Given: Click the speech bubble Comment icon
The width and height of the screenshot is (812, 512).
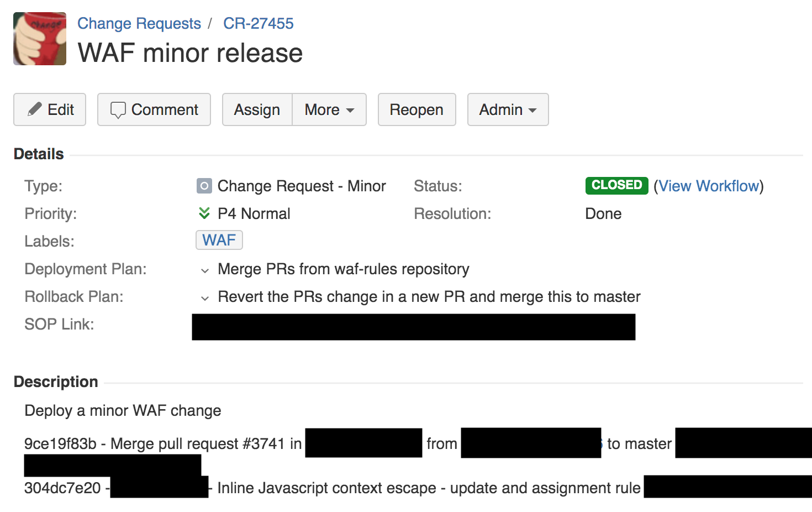Looking at the screenshot, I should tap(118, 110).
